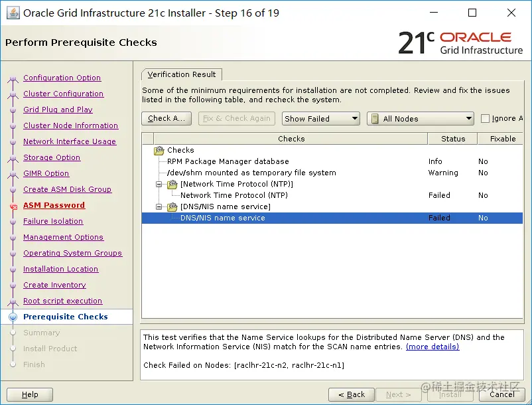This screenshot has width=532, height=405.
Task: Go to Root script execution step
Action: [63, 301]
